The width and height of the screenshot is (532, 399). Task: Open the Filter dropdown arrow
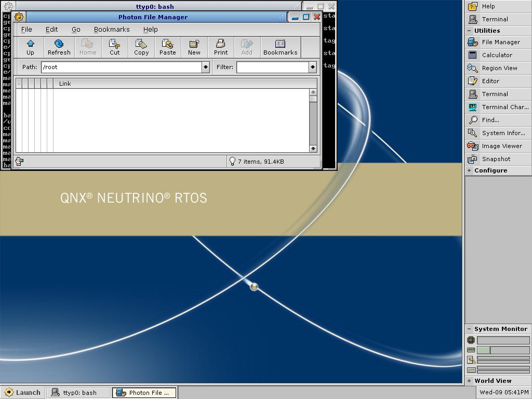coord(312,67)
